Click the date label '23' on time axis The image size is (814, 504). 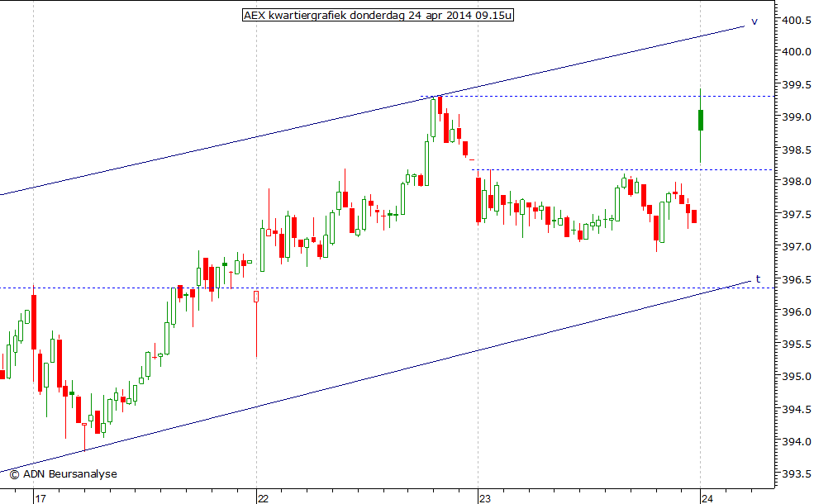click(x=485, y=498)
